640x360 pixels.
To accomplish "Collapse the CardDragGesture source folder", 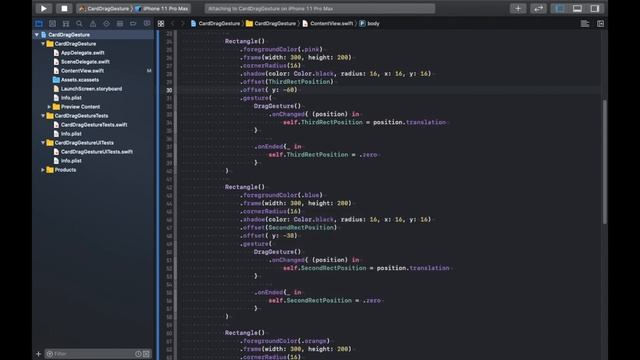I will [43, 44].
